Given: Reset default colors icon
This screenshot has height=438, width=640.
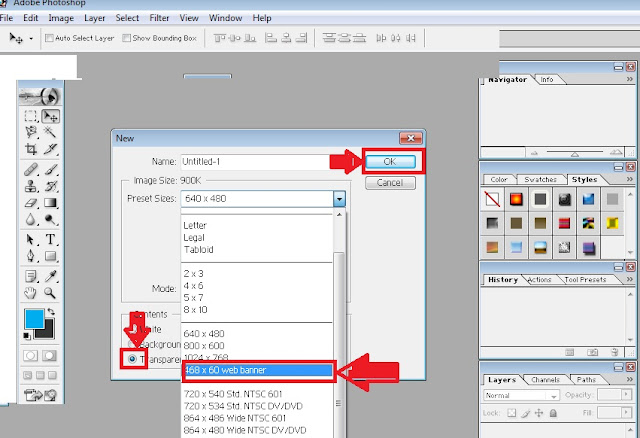Looking at the screenshot, I should tap(27, 336).
